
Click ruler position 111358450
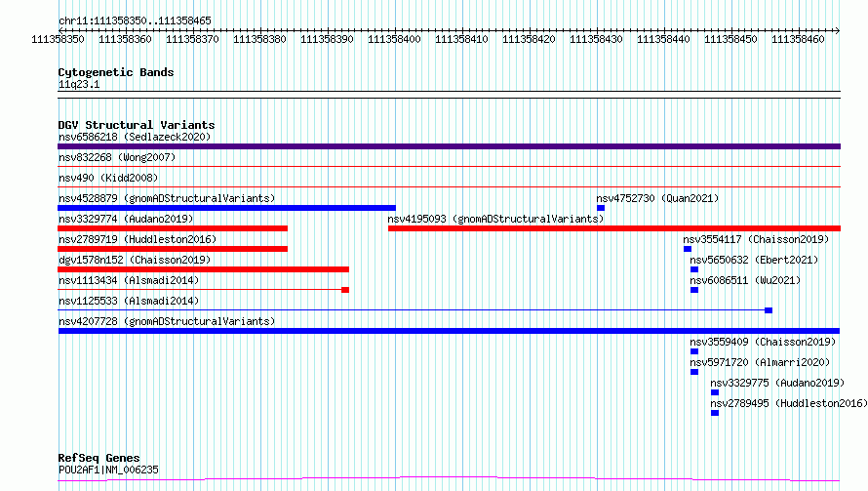point(730,39)
